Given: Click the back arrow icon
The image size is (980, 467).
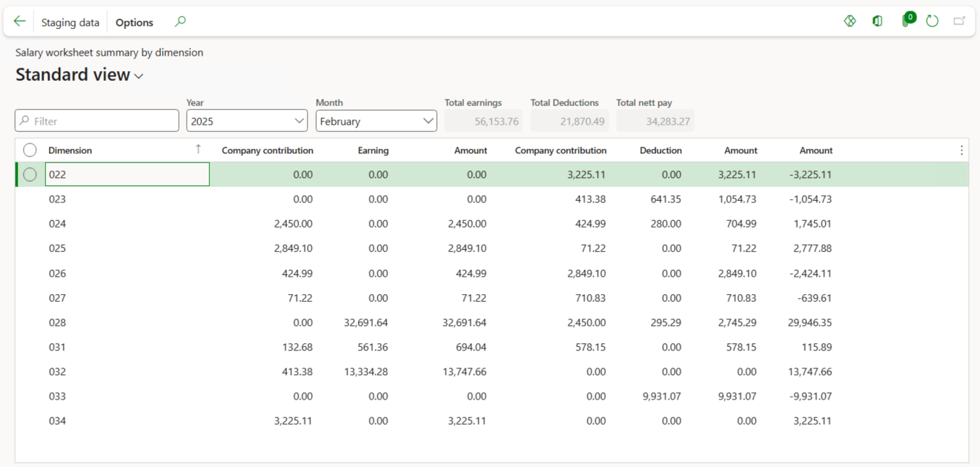Looking at the screenshot, I should tap(20, 21).
